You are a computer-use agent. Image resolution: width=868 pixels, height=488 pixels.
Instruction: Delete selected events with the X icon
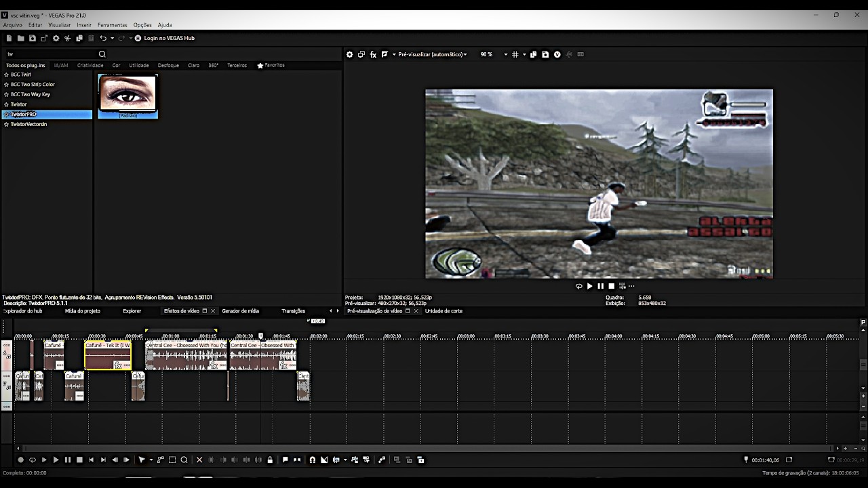(199, 460)
